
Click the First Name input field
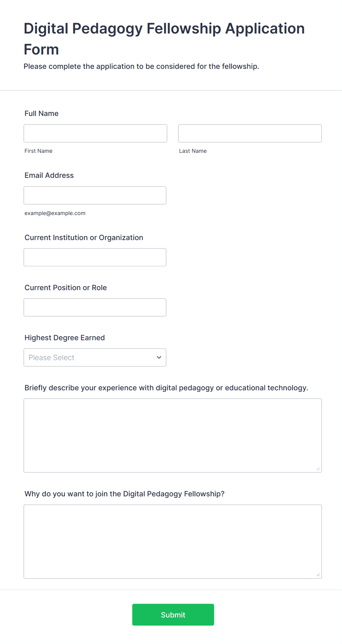coord(95,133)
